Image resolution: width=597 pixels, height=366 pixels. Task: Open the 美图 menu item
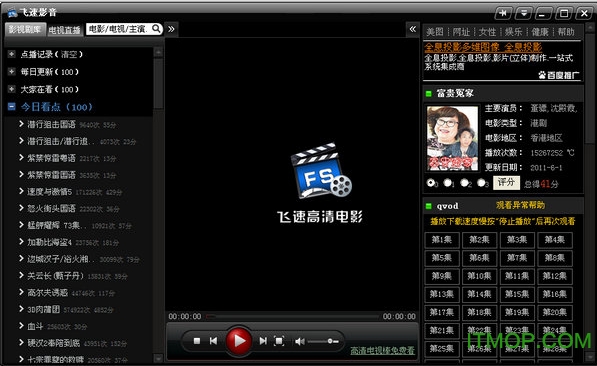[435, 32]
